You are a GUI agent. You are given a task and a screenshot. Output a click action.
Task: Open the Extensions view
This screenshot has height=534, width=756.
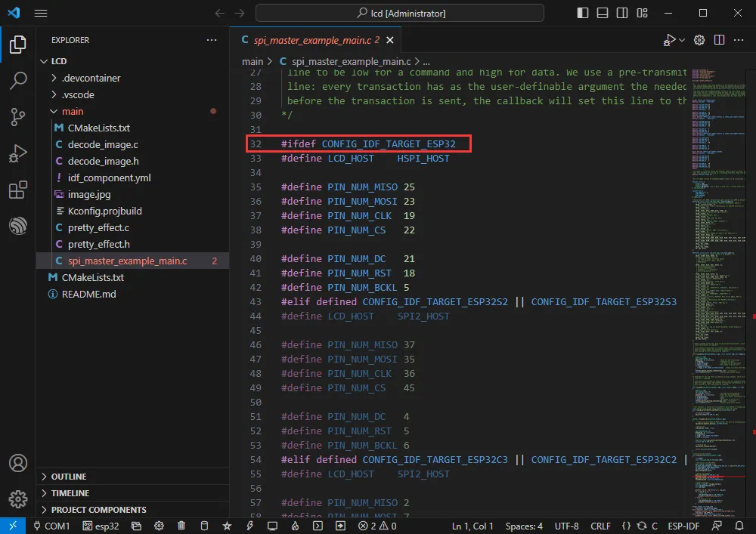18,190
